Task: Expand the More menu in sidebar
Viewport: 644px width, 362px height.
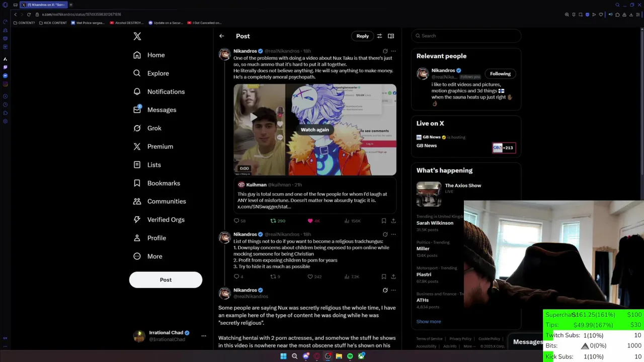Action: coord(147,256)
